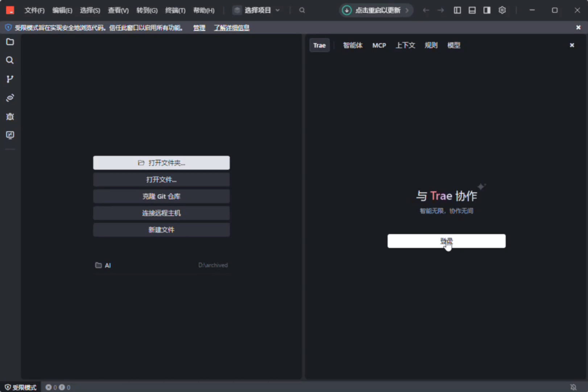This screenshot has height=392, width=588.
Task: Click the title bar search magnifier icon
Action: [x=302, y=10]
